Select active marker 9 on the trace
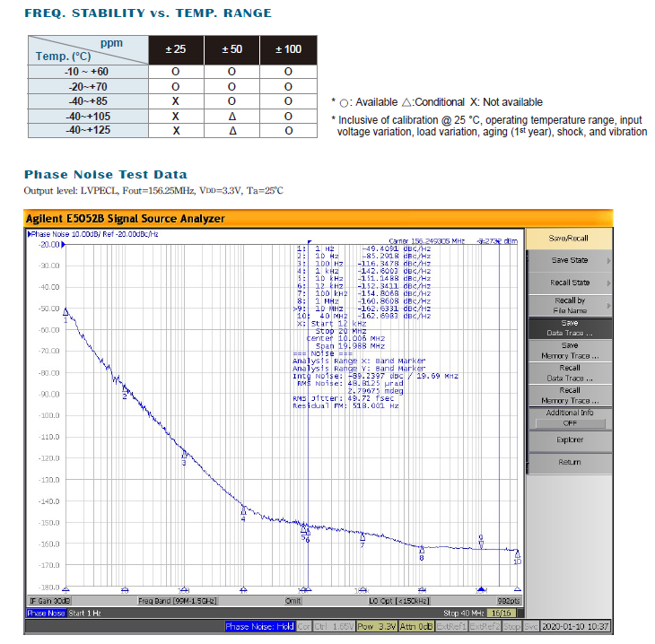The image size is (655, 644). (x=481, y=544)
